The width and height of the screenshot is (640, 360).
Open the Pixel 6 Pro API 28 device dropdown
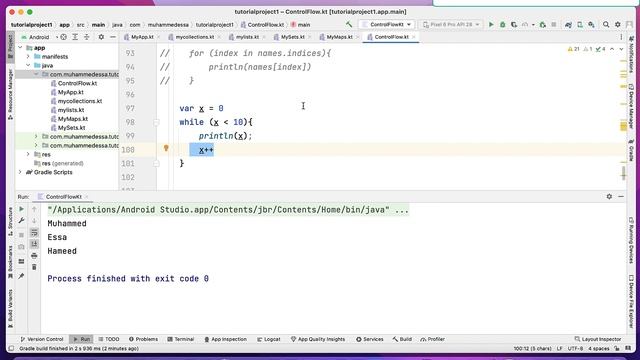(x=451, y=24)
